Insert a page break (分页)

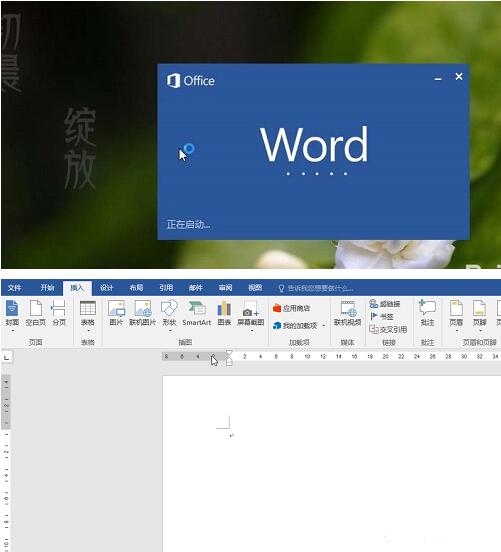[x=58, y=313]
